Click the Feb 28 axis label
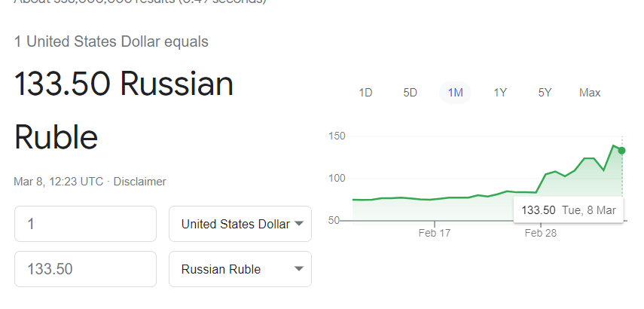Screen dimensions: 644x309 pyautogui.click(x=540, y=234)
